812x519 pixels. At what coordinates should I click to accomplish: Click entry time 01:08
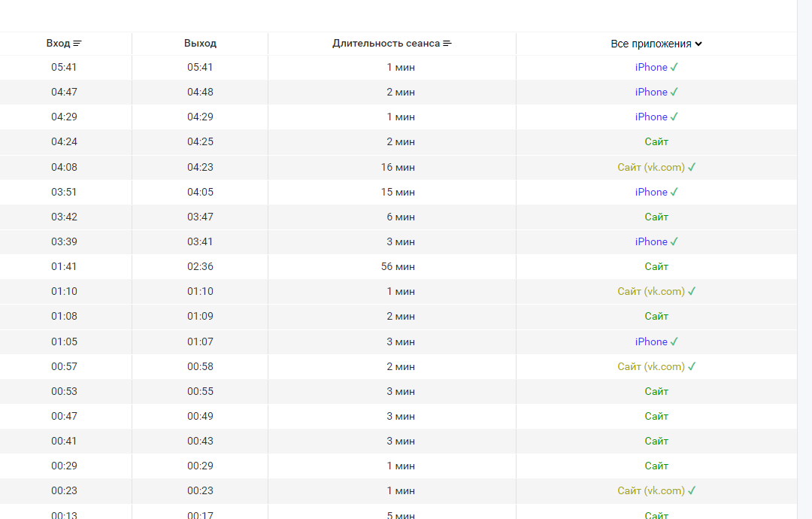click(x=64, y=317)
